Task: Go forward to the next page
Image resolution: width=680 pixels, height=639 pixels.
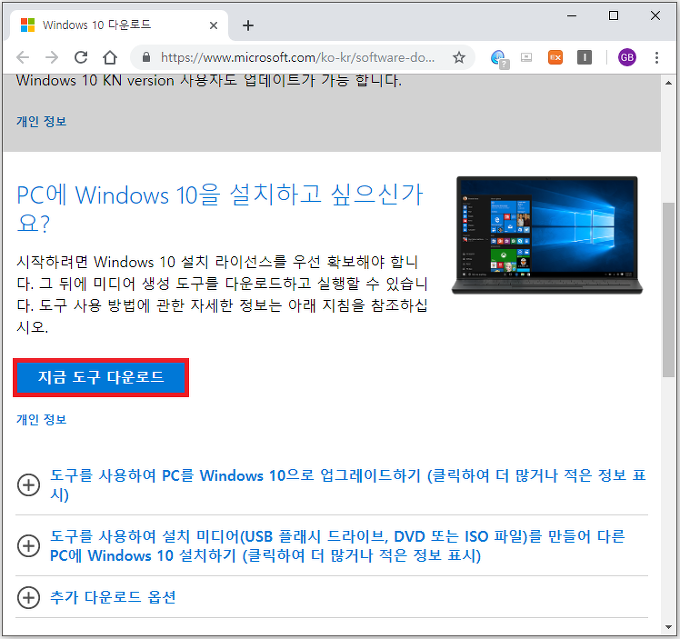Action: tap(52, 57)
